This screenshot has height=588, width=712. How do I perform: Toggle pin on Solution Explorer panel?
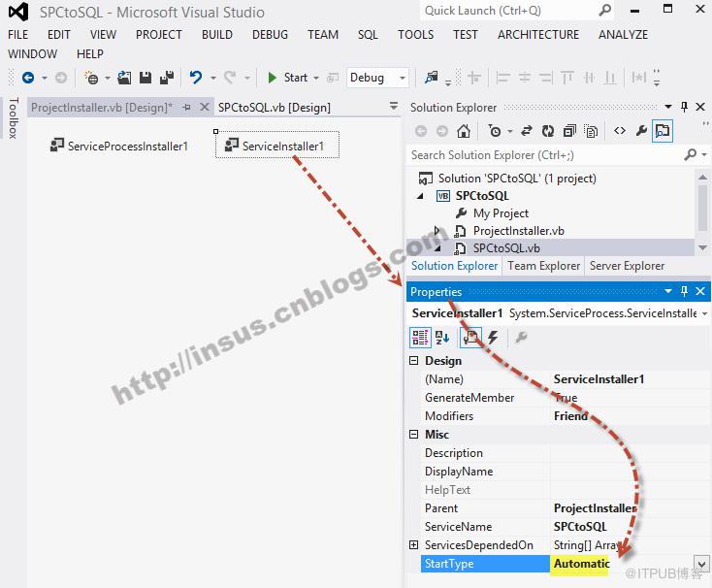[x=684, y=107]
